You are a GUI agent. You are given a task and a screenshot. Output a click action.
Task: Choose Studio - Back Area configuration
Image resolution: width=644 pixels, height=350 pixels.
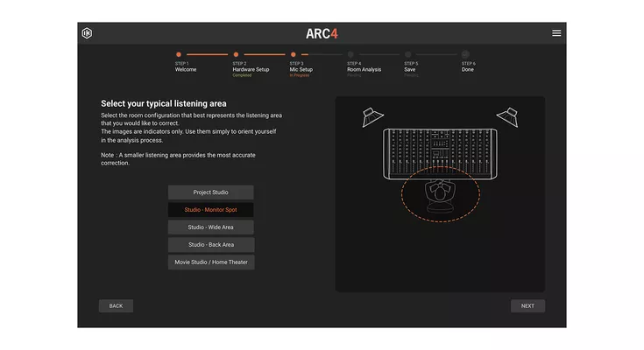(210, 245)
